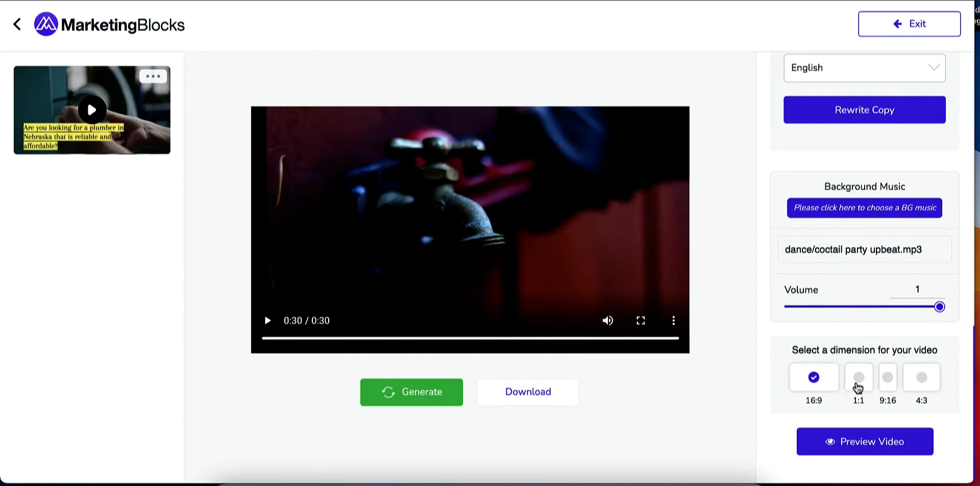
Task: Click the video progress bar
Action: (470, 338)
